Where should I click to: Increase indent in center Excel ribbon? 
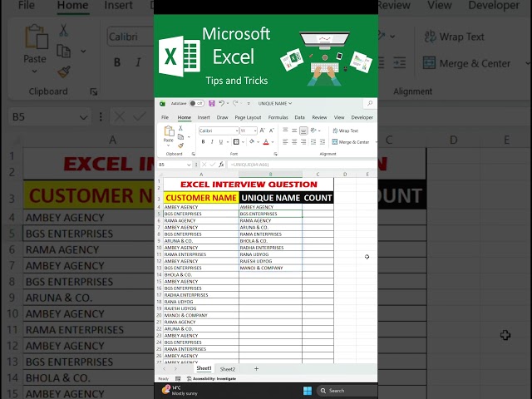323,142
